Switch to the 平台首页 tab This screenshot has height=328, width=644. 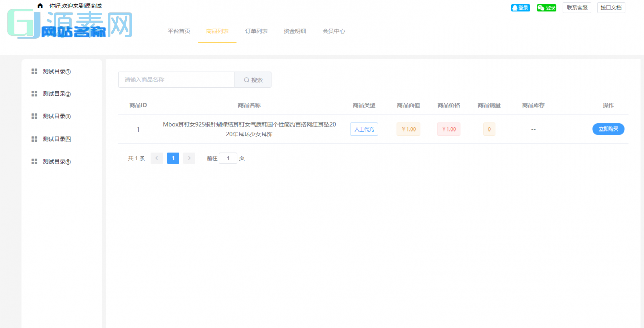pos(178,31)
